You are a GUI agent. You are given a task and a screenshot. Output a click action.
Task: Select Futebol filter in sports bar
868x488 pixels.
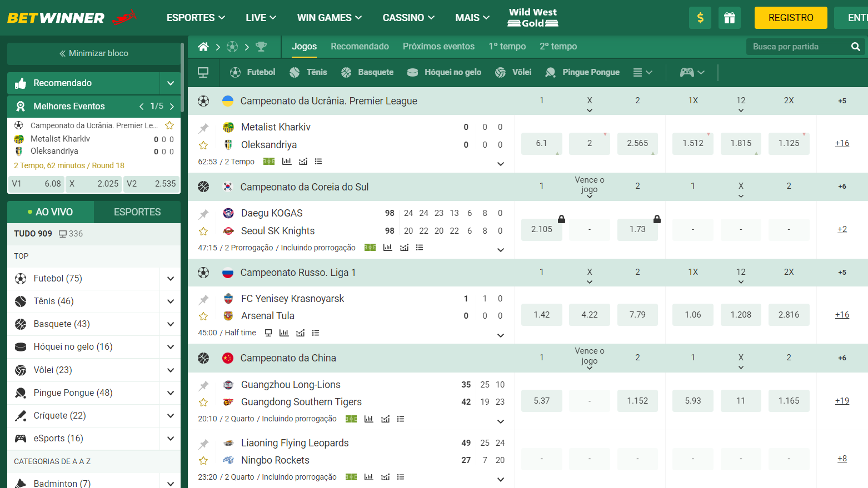pyautogui.click(x=253, y=72)
